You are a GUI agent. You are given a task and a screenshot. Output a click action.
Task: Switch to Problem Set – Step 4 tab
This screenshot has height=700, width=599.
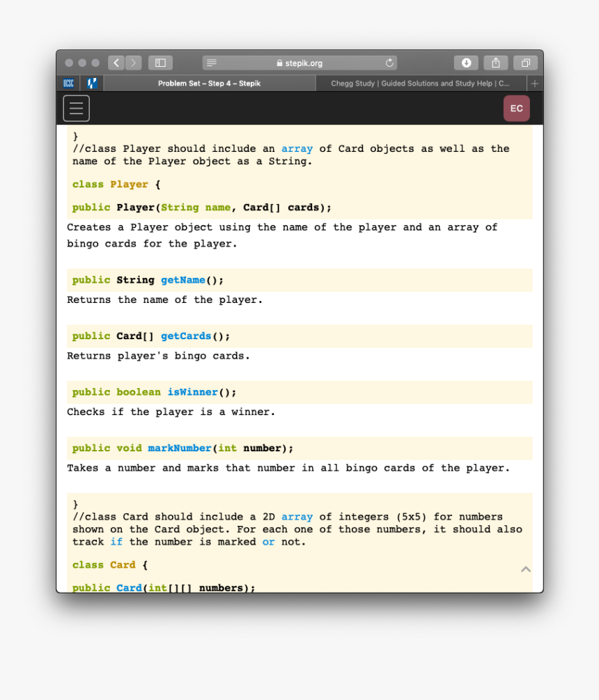(210, 84)
